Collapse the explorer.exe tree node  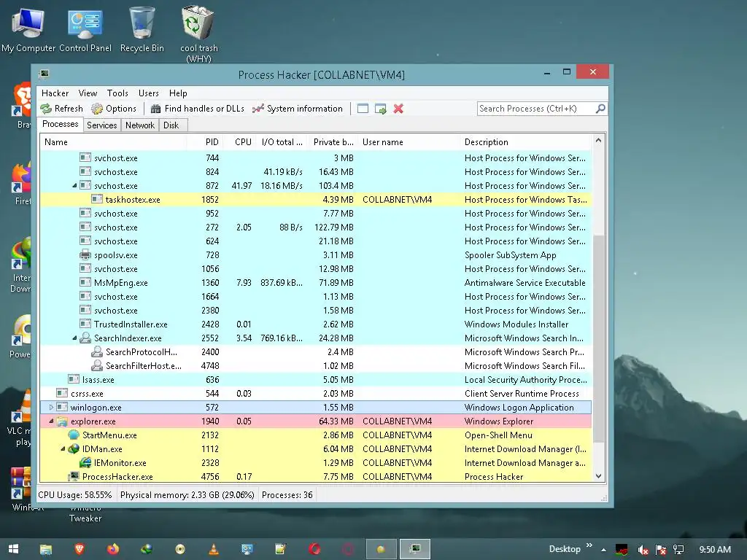pyautogui.click(x=51, y=421)
